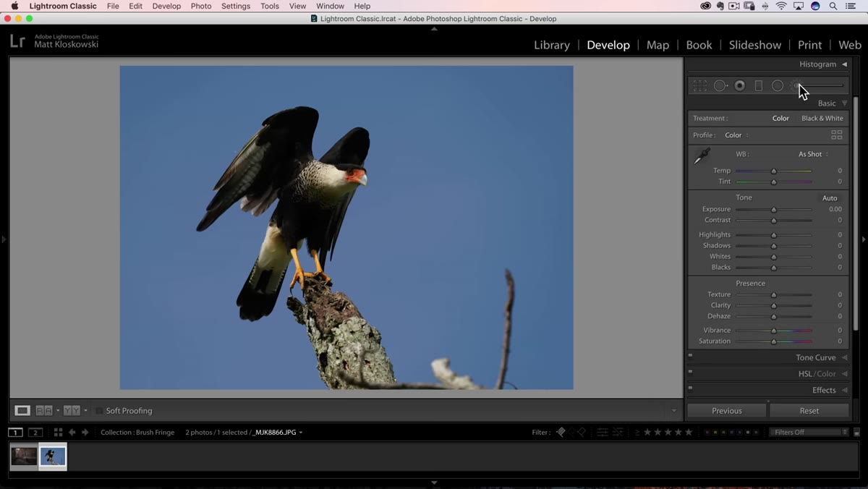
Task: Toggle Tone Curve panel on/off switch
Action: click(691, 355)
